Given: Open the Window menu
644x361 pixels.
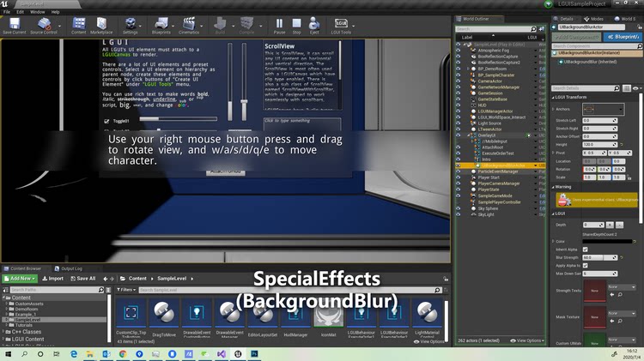Looking at the screenshot, I should [x=38, y=12].
